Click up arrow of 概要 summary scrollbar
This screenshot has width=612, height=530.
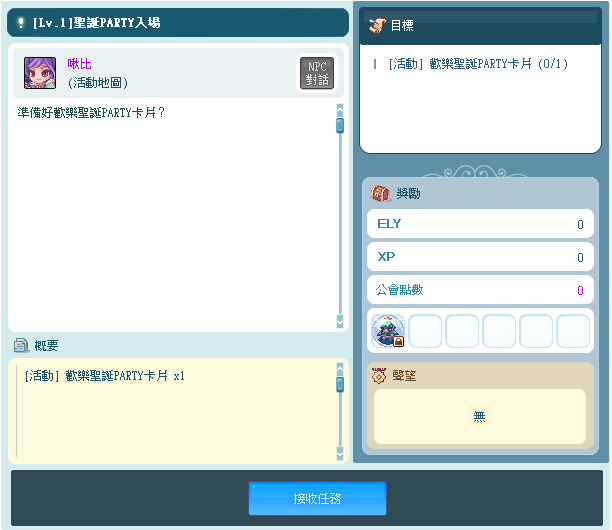coord(340,369)
